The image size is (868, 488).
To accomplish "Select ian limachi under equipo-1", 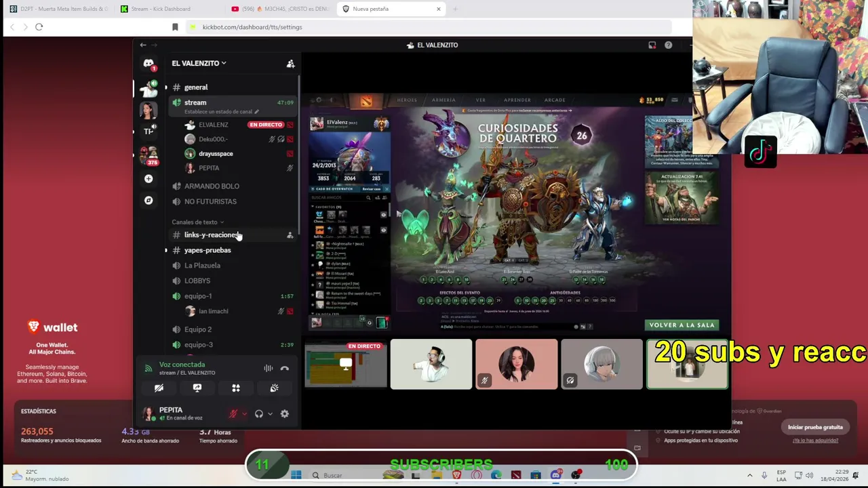I will [214, 312].
